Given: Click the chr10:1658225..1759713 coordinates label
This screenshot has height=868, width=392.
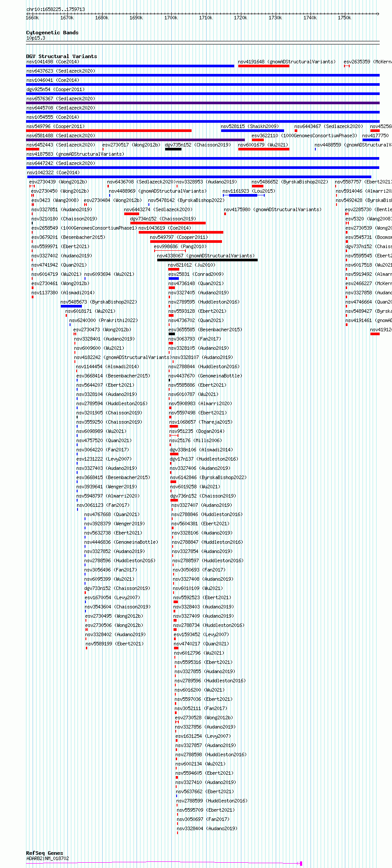Looking at the screenshot, I should 55,9.
